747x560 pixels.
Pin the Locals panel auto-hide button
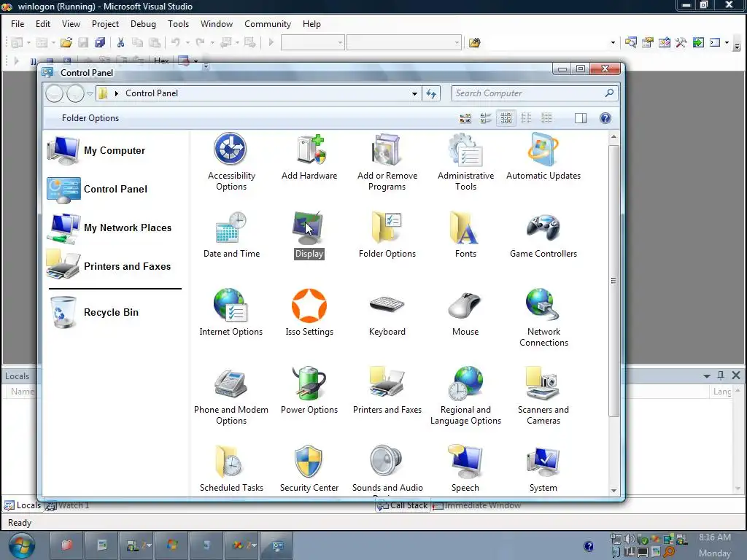tap(721, 376)
